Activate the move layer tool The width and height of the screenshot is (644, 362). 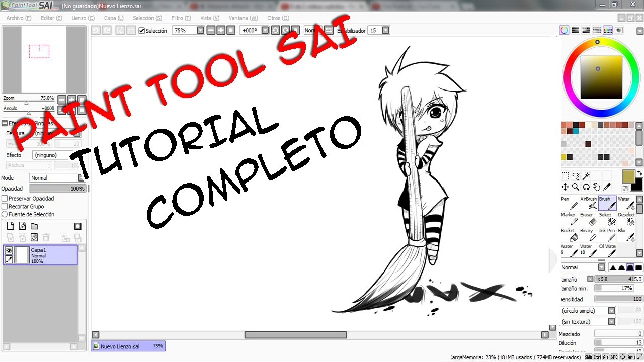(566, 187)
